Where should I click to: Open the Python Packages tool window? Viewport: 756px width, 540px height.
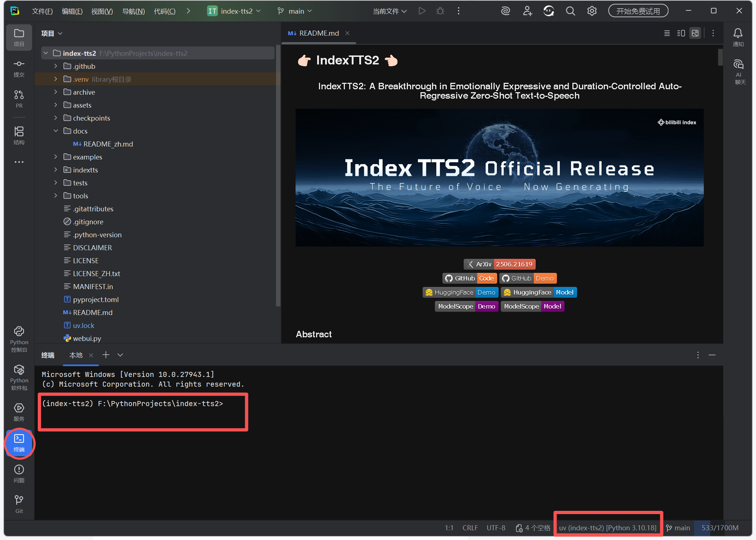(x=19, y=377)
